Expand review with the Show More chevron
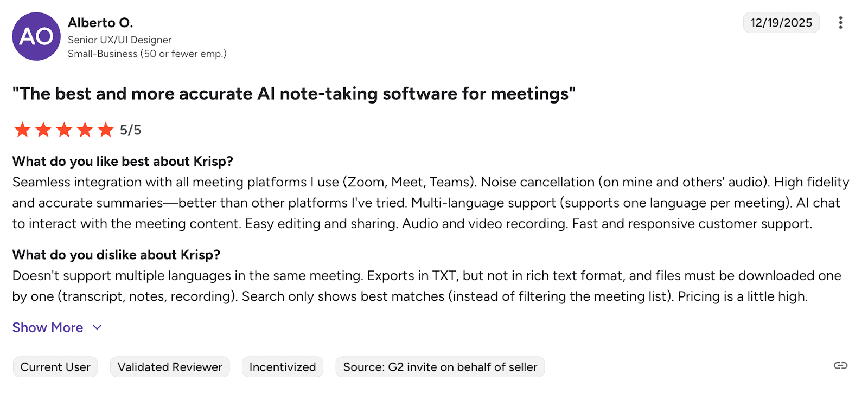This screenshot has width=868, height=394. pyautogui.click(x=97, y=327)
